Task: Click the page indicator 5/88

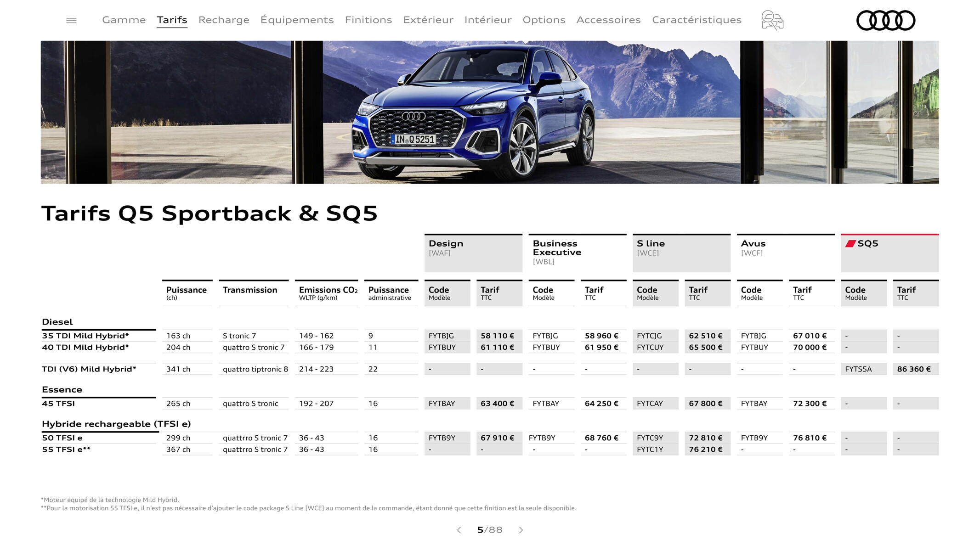Action: tap(490, 530)
